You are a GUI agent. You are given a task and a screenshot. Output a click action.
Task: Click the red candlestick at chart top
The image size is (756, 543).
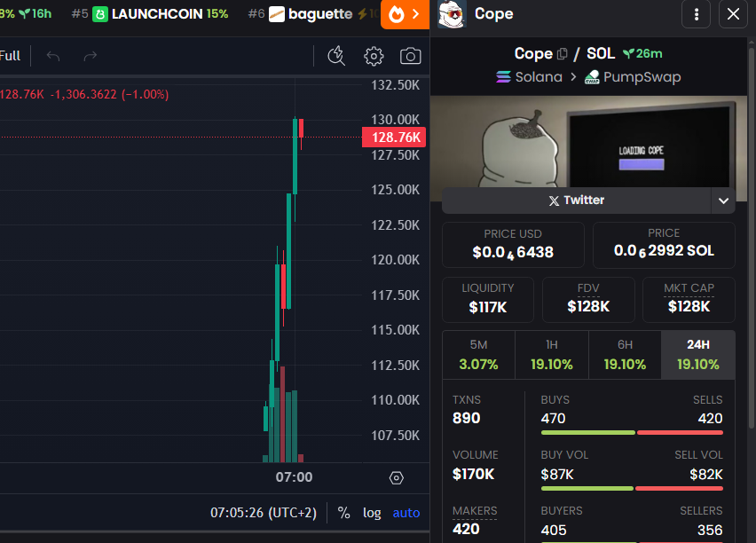click(x=302, y=129)
